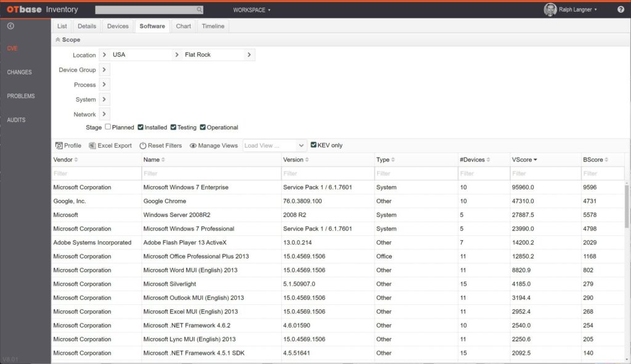Open the Load View dropdown

pyautogui.click(x=275, y=146)
